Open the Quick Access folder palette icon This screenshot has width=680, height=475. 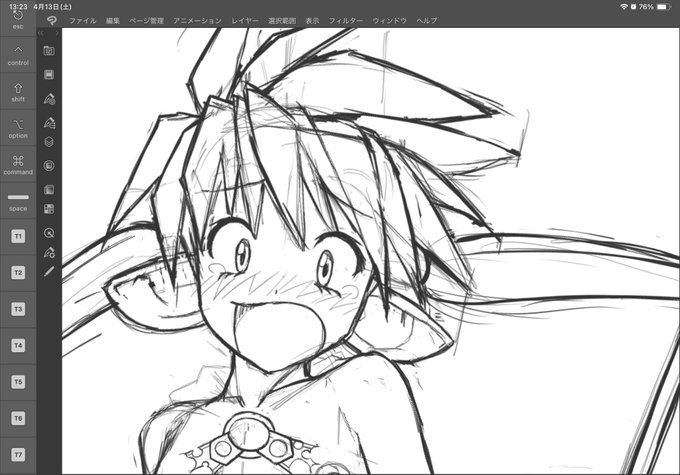(49, 51)
